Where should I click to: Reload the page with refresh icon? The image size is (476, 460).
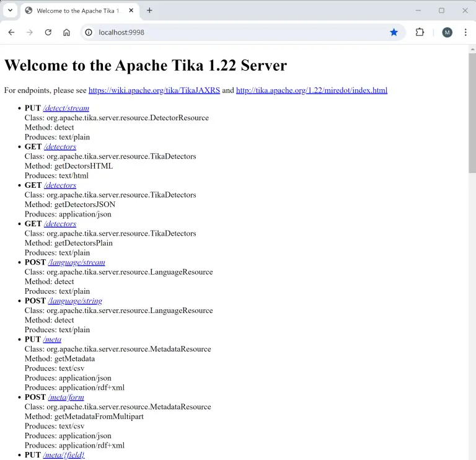pos(48,32)
